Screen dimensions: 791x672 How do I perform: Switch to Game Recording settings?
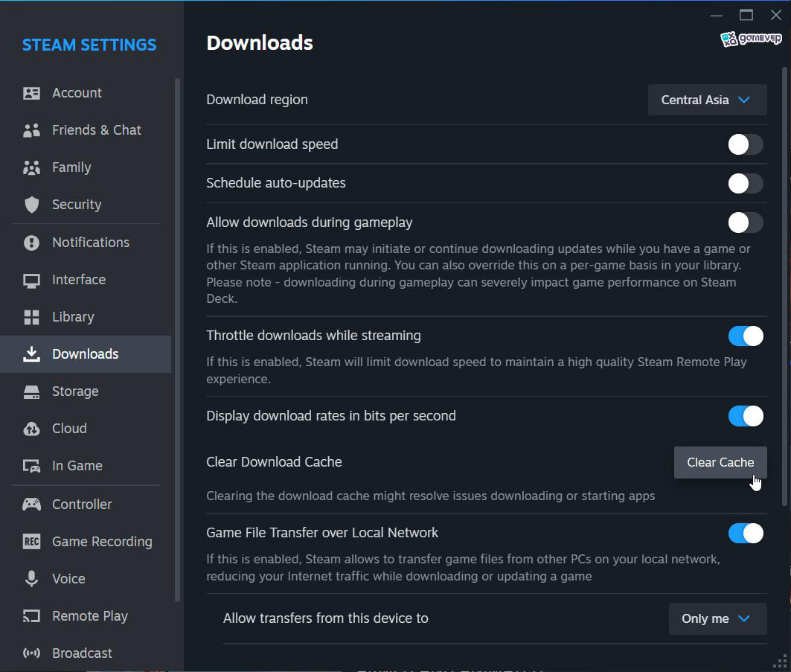(86, 542)
